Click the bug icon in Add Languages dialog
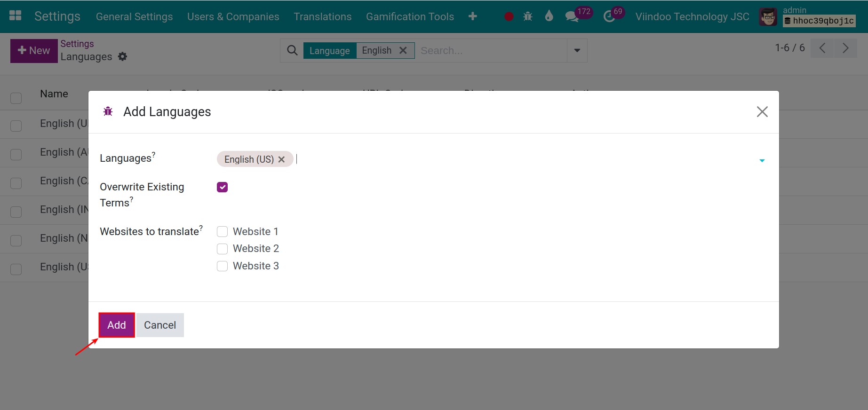Screen dimensions: 868x410 (x=108, y=111)
